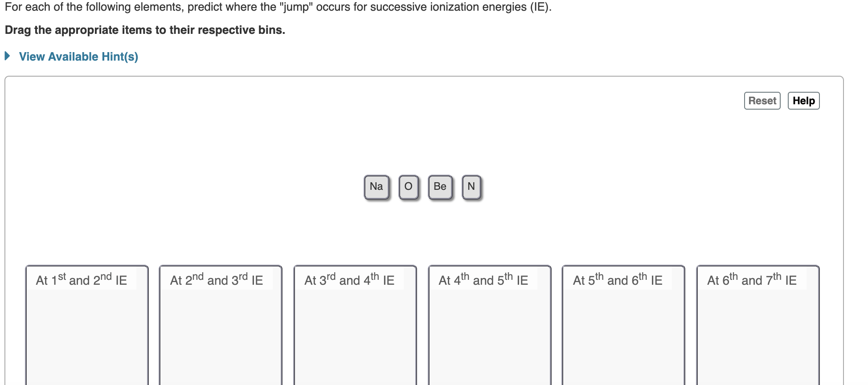This screenshot has width=868, height=385.
Task: Click the 'Drag the appropriate items' instruction text
Action: (x=145, y=30)
